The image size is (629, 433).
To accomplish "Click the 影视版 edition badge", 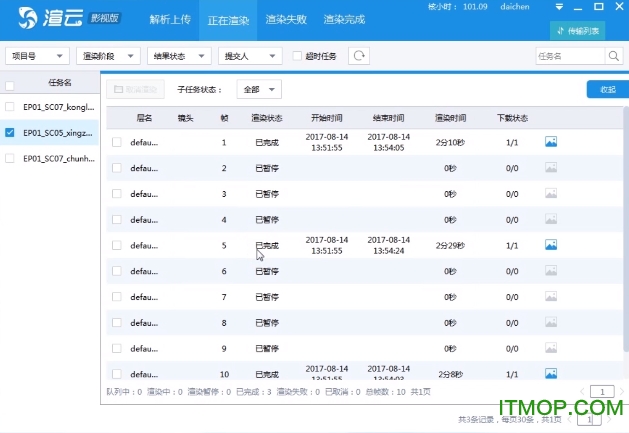I will click(105, 18).
